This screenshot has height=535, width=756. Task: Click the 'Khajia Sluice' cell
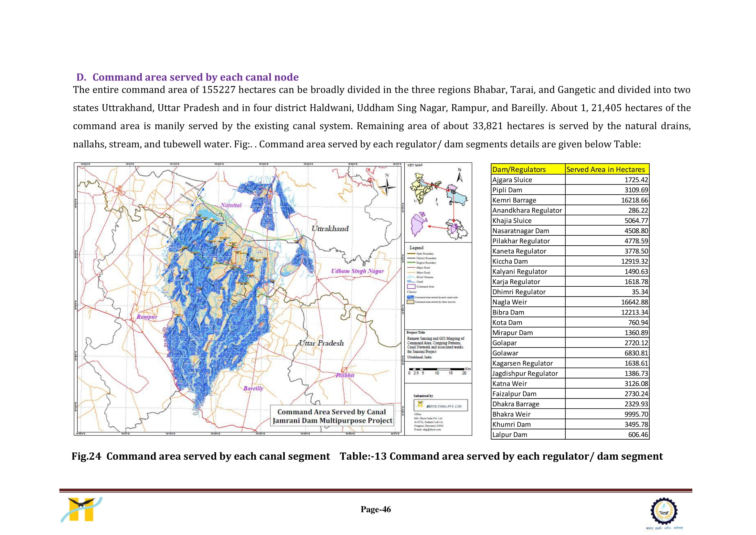coord(528,220)
